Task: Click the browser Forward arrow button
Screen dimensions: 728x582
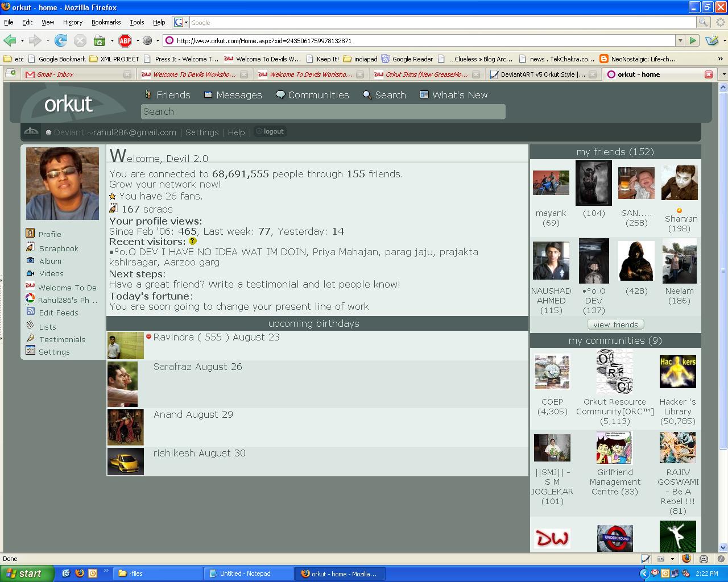Action: click(x=35, y=40)
